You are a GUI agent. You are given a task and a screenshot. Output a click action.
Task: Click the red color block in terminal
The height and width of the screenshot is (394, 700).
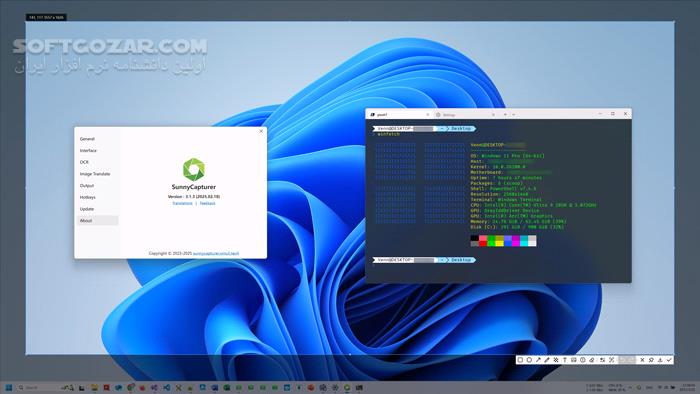(483, 241)
